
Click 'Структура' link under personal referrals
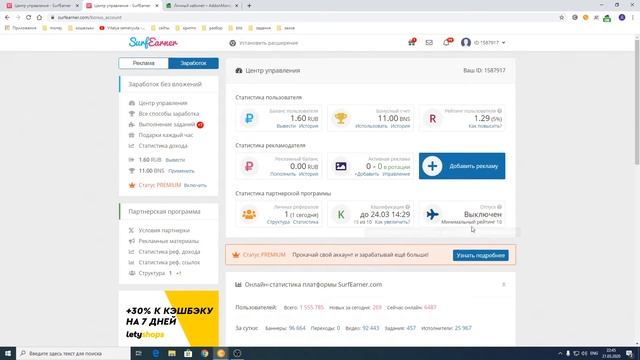[278, 222]
